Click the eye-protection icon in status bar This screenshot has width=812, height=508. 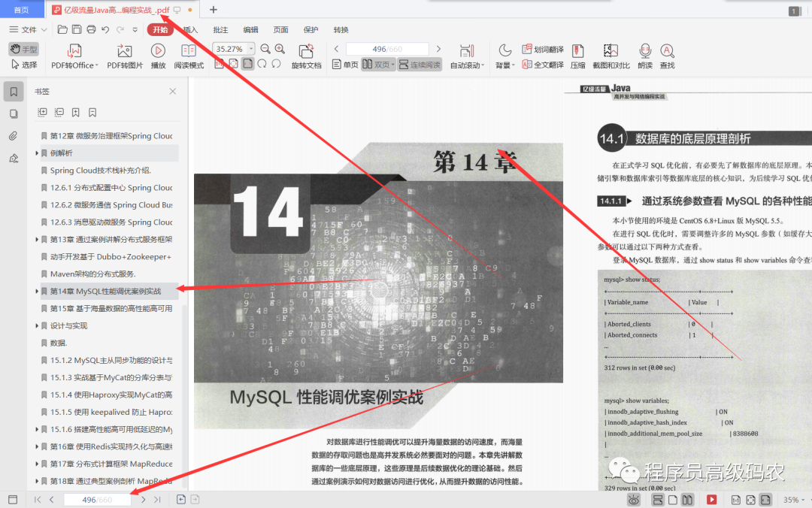633,500
